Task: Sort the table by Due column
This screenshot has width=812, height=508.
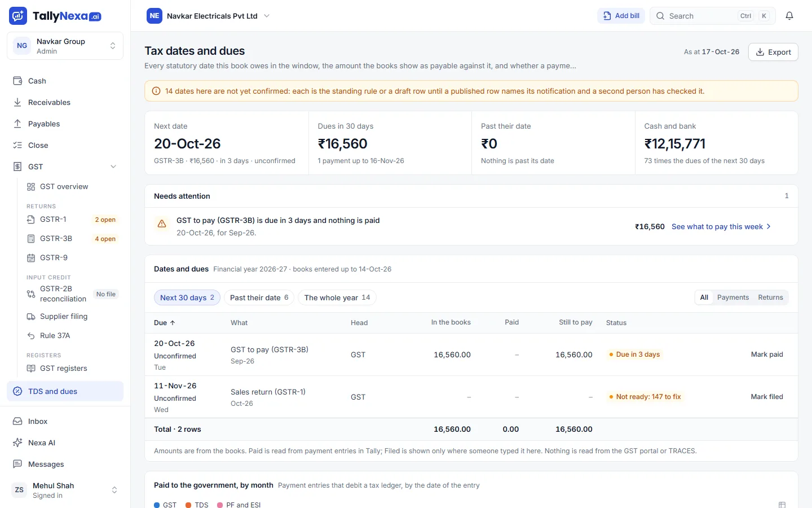Action: (x=165, y=323)
